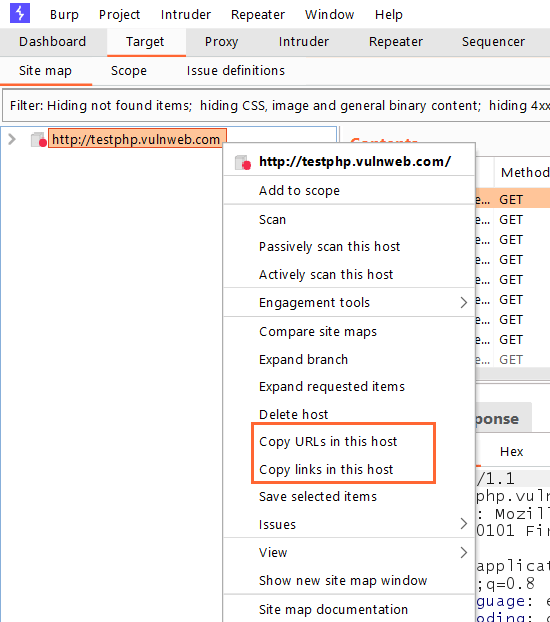Image resolution: width=550 pixels, height=622 pixels.
Task: Open the View submenu arrow
Action: [463, 552]
